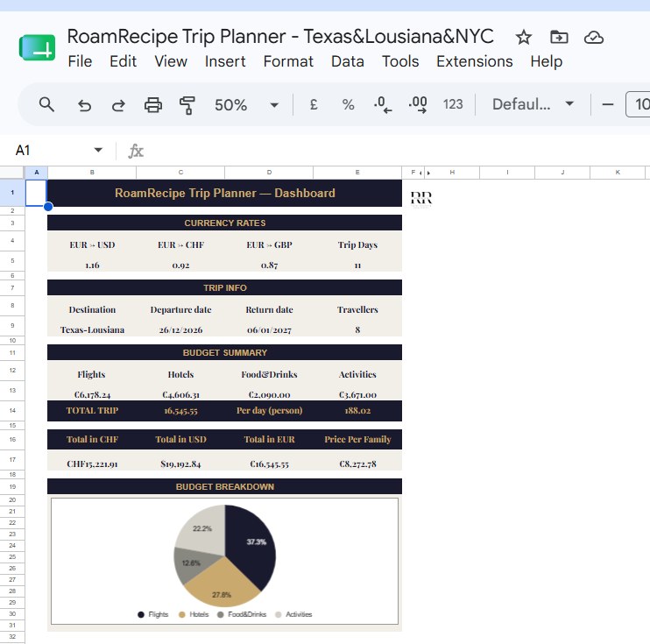The width and height of the screenshot is (650, 644).
Task: Expand hidden columns left arrow after F
Action: [420, 173]
